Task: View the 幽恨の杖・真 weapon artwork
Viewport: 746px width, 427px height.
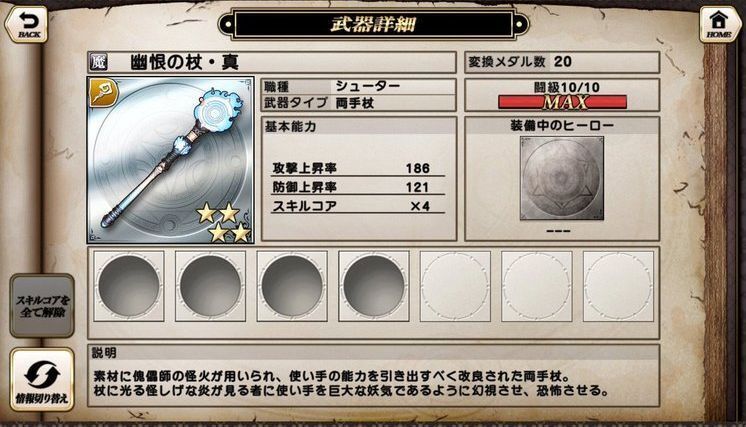Action: click(170, 160)
